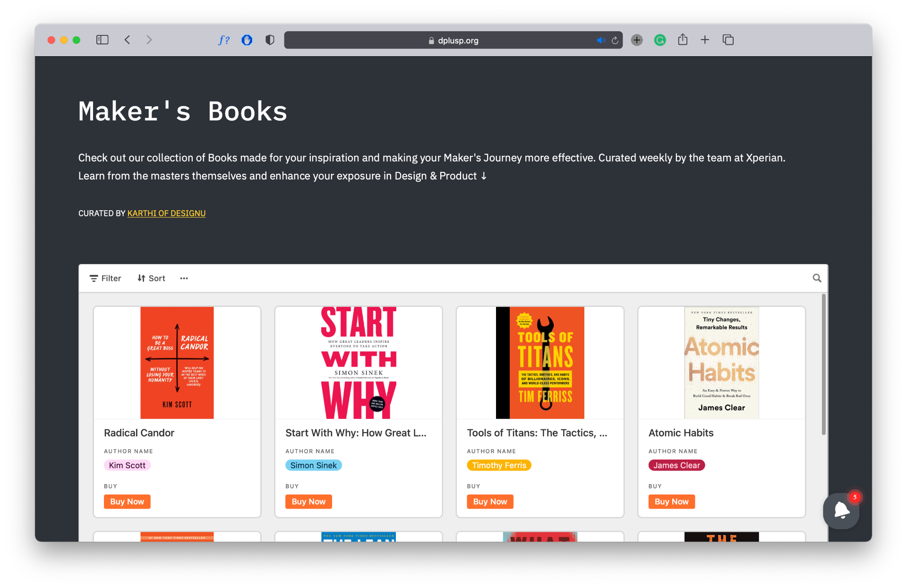Click the Start With Why book cover
Viewport: 907px width, 588px height.
(359, 363)
